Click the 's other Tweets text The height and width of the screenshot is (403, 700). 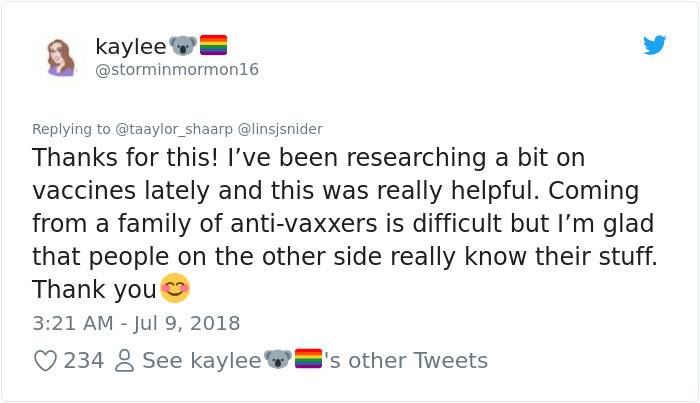[405, 361]
